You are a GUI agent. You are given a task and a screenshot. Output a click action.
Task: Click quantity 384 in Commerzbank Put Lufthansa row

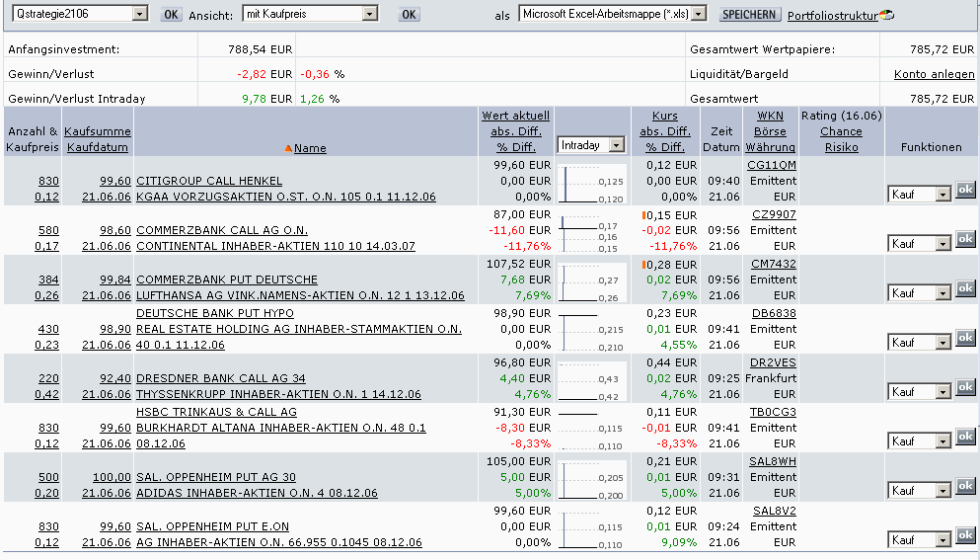coord(48,280)
